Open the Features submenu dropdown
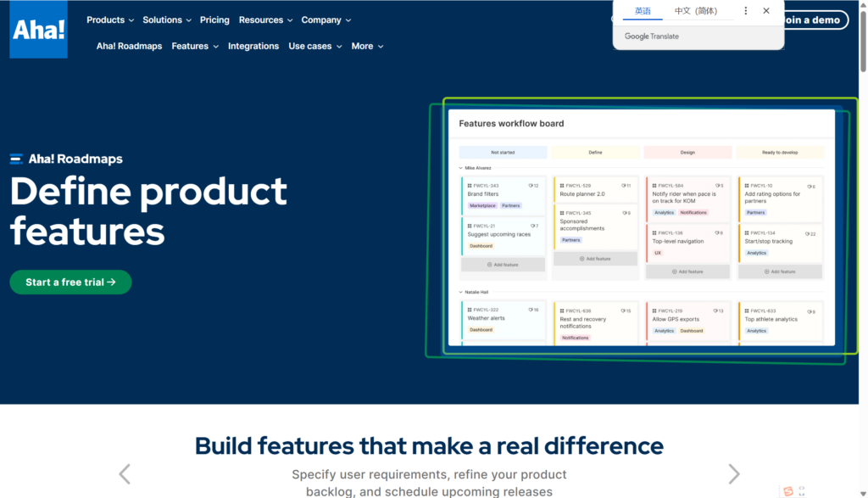Image resolution: width=868 pixels, height=498 pixels. pos(194,46)
